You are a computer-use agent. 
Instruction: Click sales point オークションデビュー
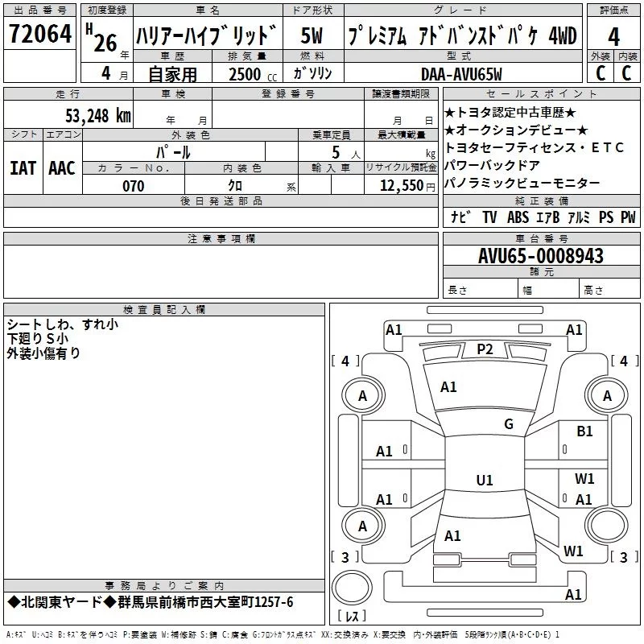click(516, 130)
